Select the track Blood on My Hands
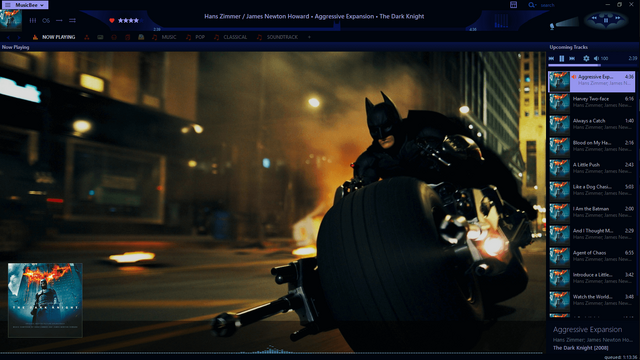Viewport: 640px width, 360px height. [x=591, y=147]
